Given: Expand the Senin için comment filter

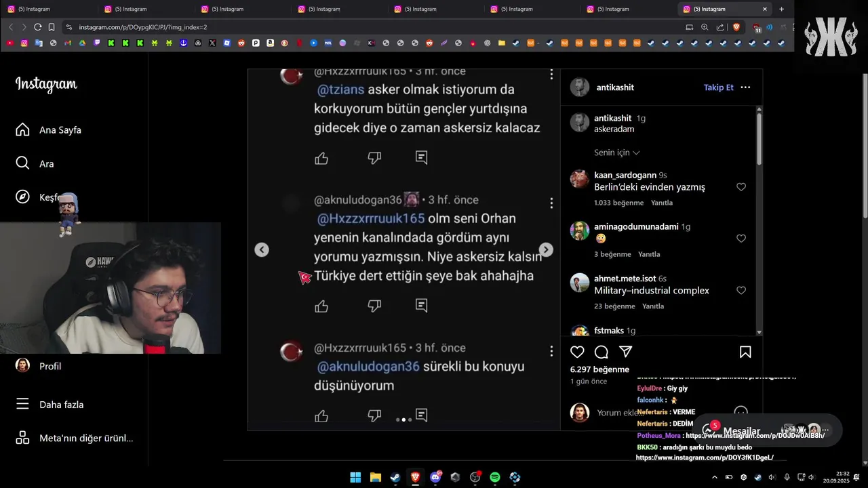Looking at the screenshot, I should pos(616,152).
